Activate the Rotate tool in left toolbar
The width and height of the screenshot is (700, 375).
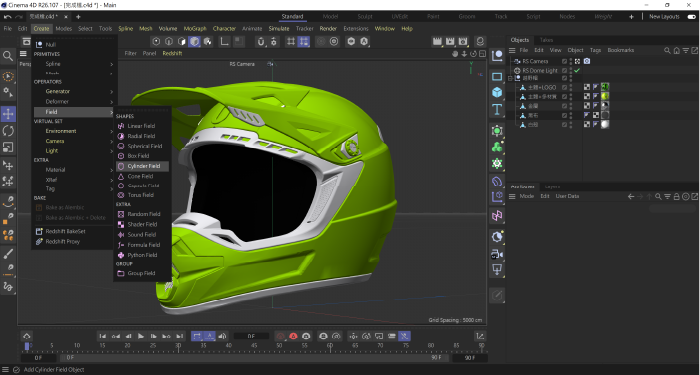8,131
